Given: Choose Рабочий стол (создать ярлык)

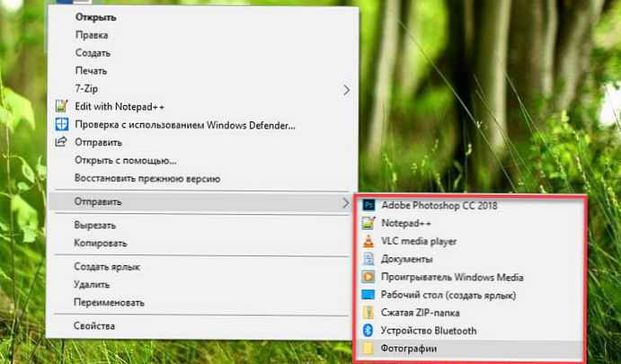Looking at the screenshot, I should [448, 295].
